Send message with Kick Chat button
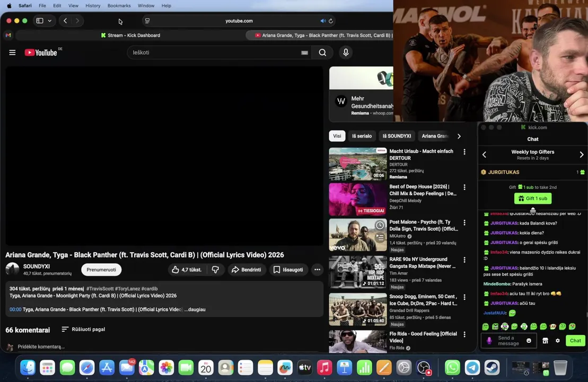This screenshot has height=382, width=588. pos(575,341)
